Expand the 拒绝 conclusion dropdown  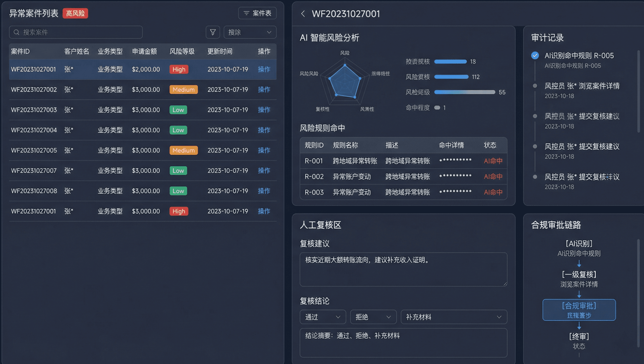point(373,317)
